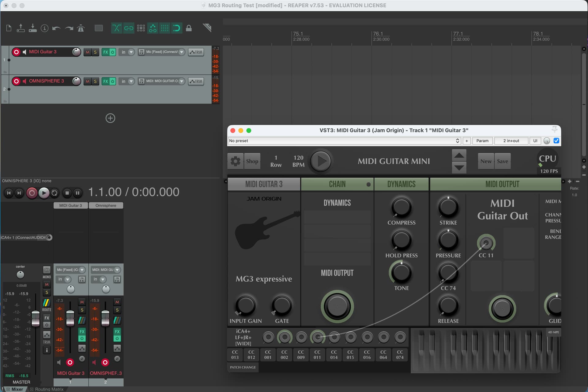Select the DYNAMICS tab in plugin
The image size is (588, 392).
pos(401,184)
